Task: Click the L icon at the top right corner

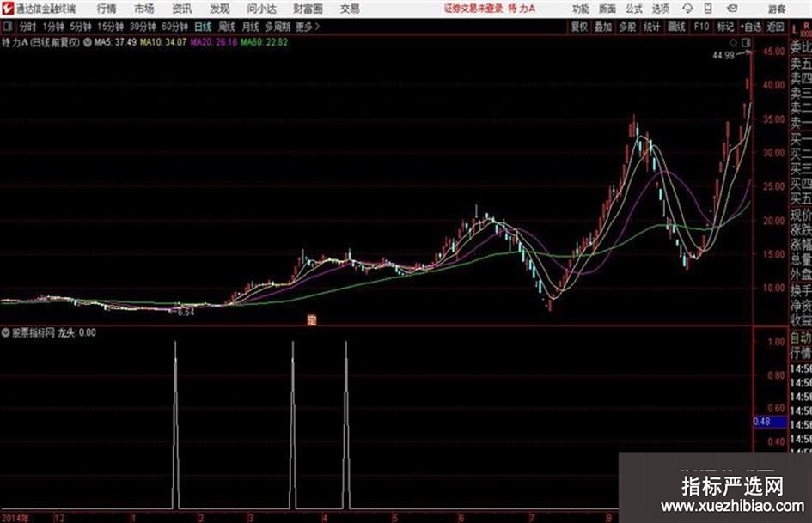Action: 795,31
